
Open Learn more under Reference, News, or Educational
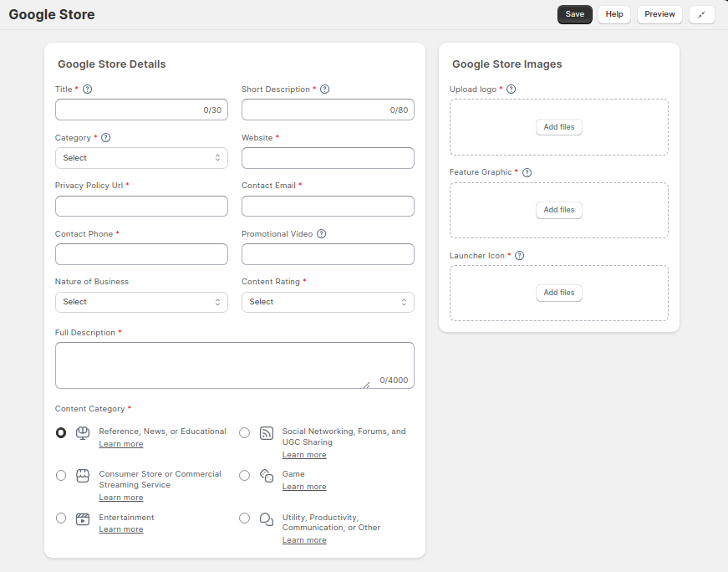(121, 444)
